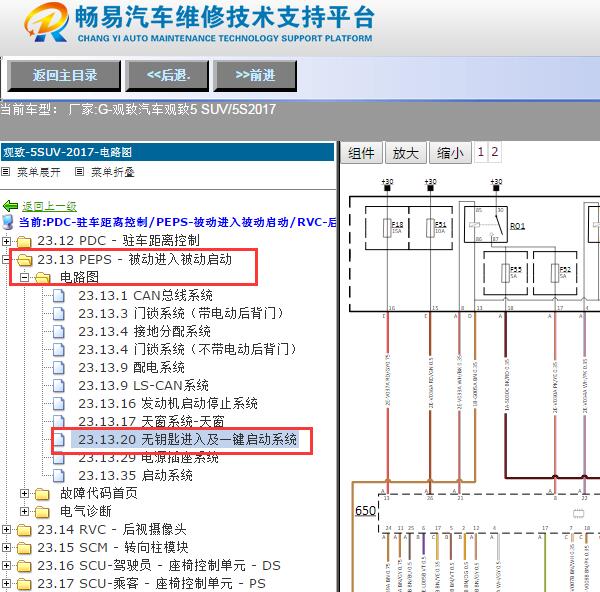Click document icon for 23.13.9 LS-CAN系统

tap(59, 386)
